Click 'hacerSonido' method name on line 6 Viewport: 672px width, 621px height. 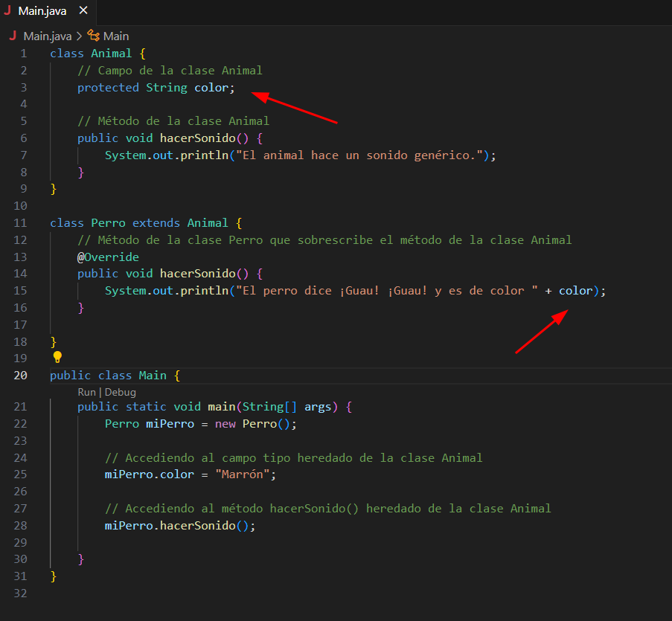[x=197, y=138]
